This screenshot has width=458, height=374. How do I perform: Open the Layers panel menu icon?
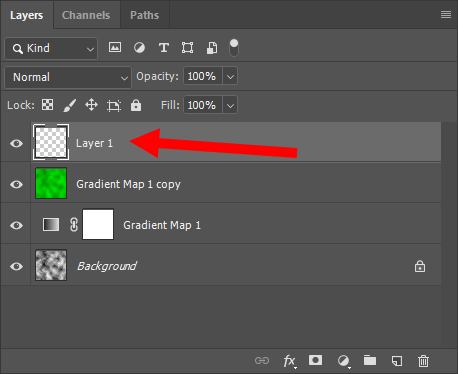446,15
